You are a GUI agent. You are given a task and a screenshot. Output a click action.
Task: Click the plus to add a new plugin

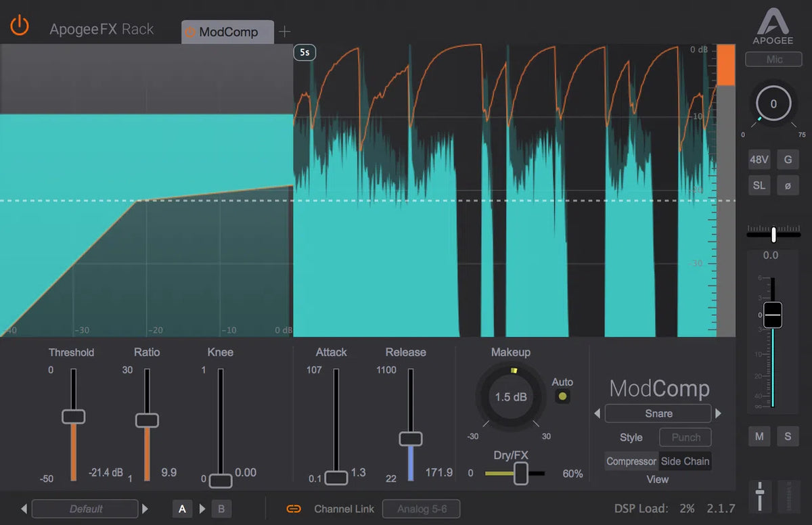(x=284, y=30)
